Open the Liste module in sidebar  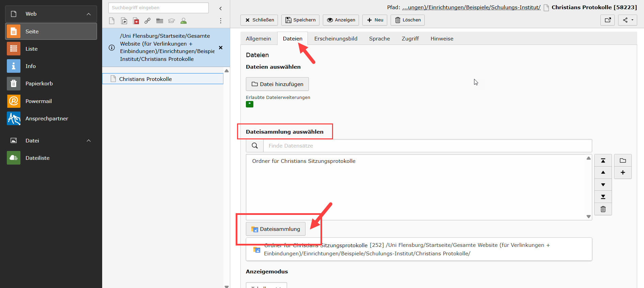point(31,49)
